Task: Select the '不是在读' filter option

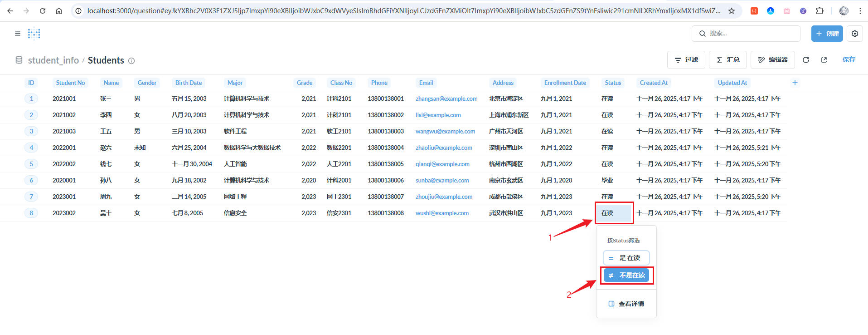Action: tap(626, 275)
